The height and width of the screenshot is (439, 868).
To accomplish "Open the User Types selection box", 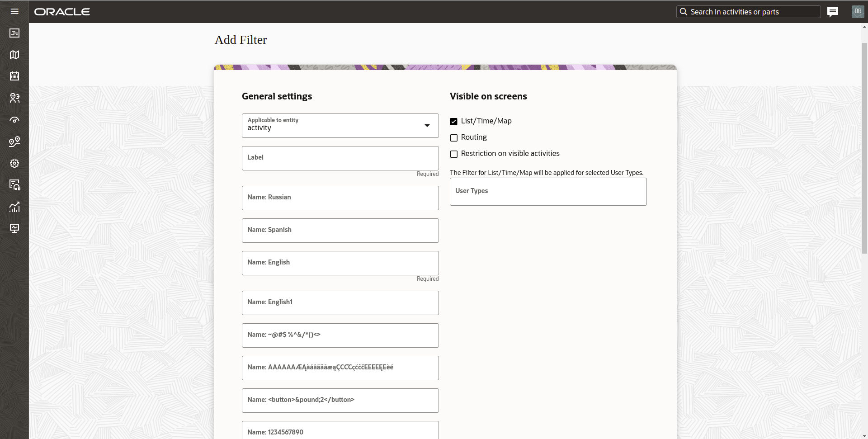I will 548,192.
